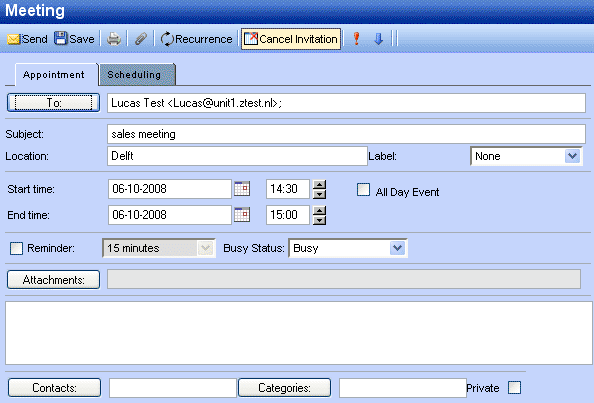Open the Recurrence settings
594x403 pixels.
(x=196, y=39)
